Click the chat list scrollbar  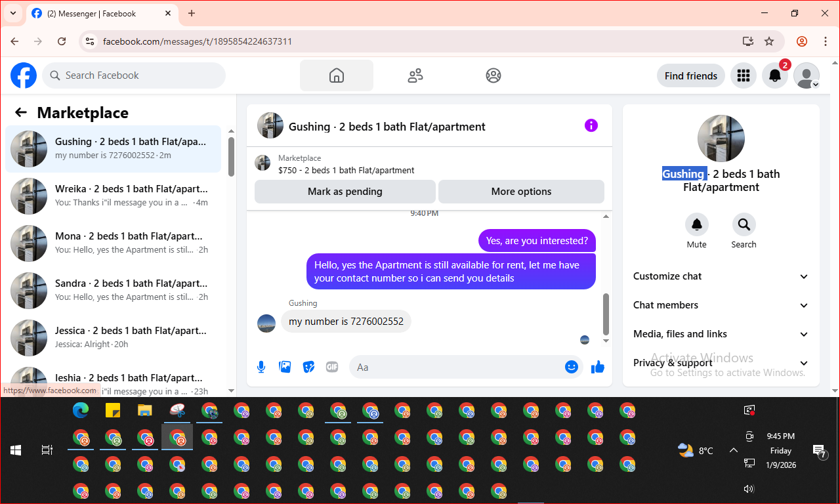pyautogui.click(x=231, y=157)
